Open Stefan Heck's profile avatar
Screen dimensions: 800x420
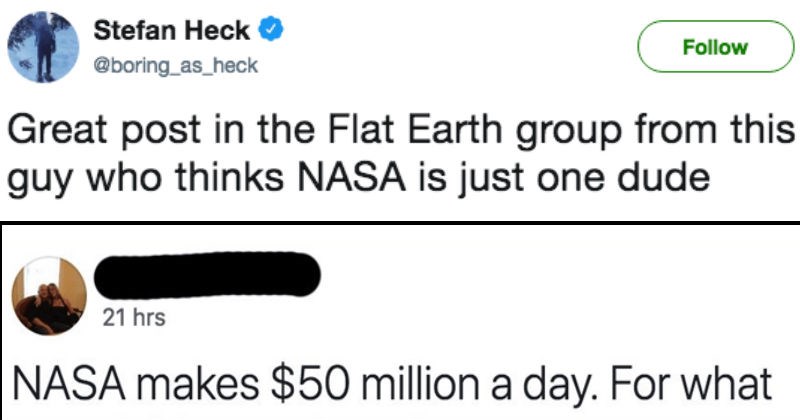click(x=43, y=46)
